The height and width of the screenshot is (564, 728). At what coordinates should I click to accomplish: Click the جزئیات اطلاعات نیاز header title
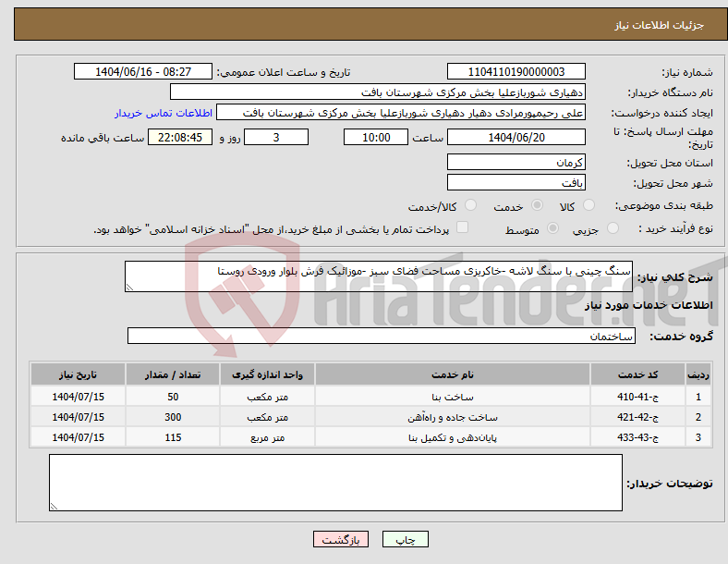(x=660, y=25)
